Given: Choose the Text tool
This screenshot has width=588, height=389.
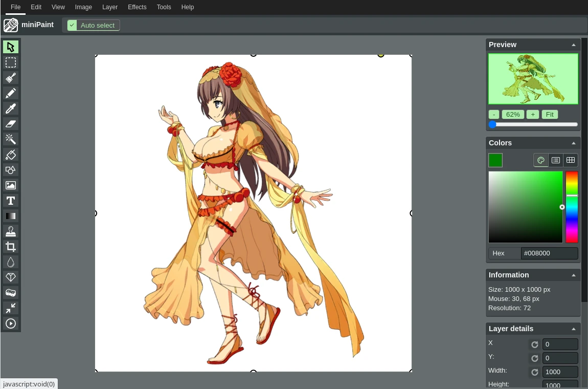Looking at the screenshot, I should [x=11, y=201].
